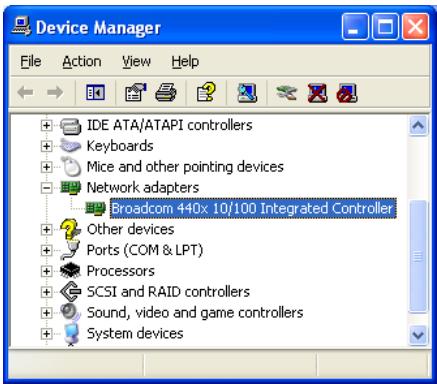
Task: Expand SCSI and RAID controllers node
Action: tap(46, 292)
